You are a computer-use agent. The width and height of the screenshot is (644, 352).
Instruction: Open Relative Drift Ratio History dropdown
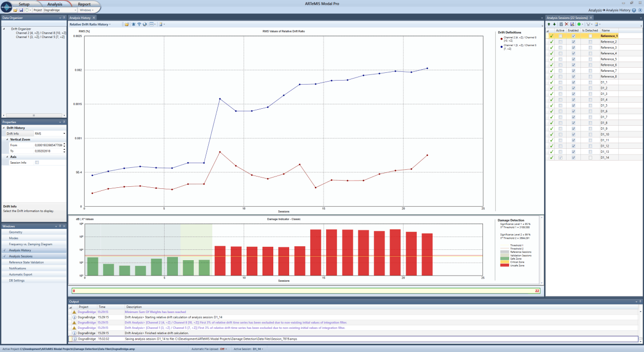(x=90, y=24)
